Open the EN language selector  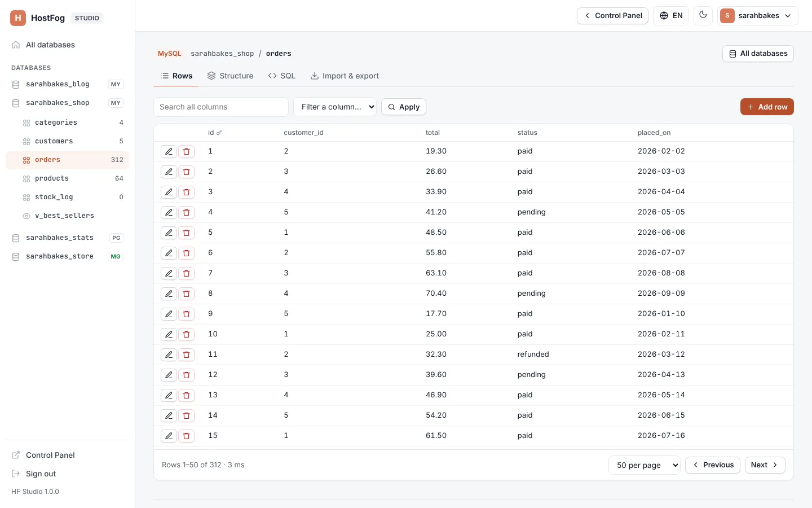point(671,16)
